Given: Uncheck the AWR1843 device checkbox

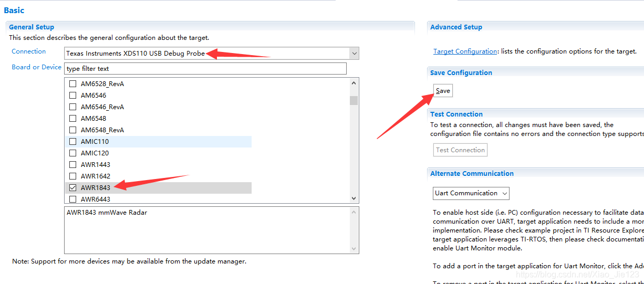Looking at the screenshot, I should coord(72,188).
